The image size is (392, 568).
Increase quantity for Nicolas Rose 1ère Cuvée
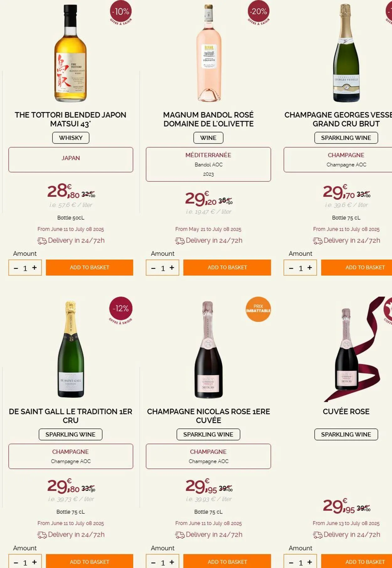[x=172, y=562]
